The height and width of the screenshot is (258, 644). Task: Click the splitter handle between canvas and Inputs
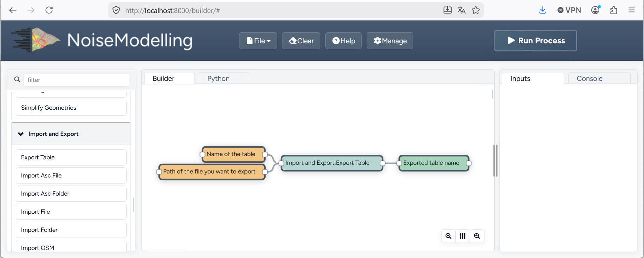click(495, 161)
